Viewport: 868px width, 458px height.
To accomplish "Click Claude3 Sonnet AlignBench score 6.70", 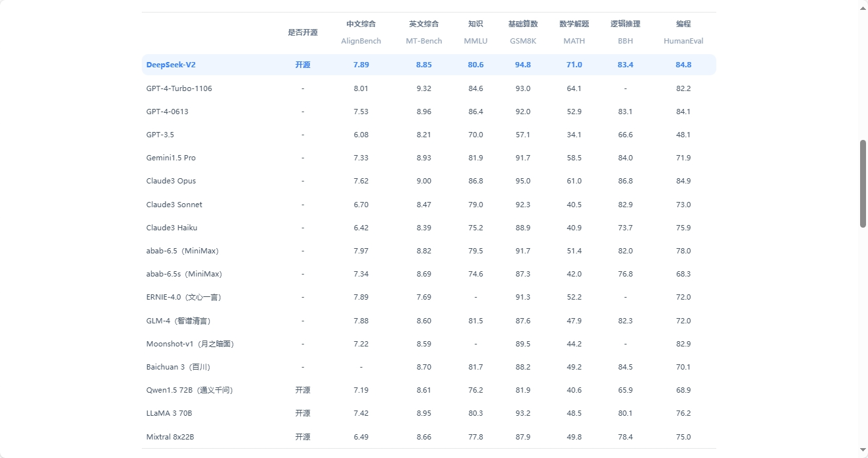I will pyautogui.click(x=361, y=205).
